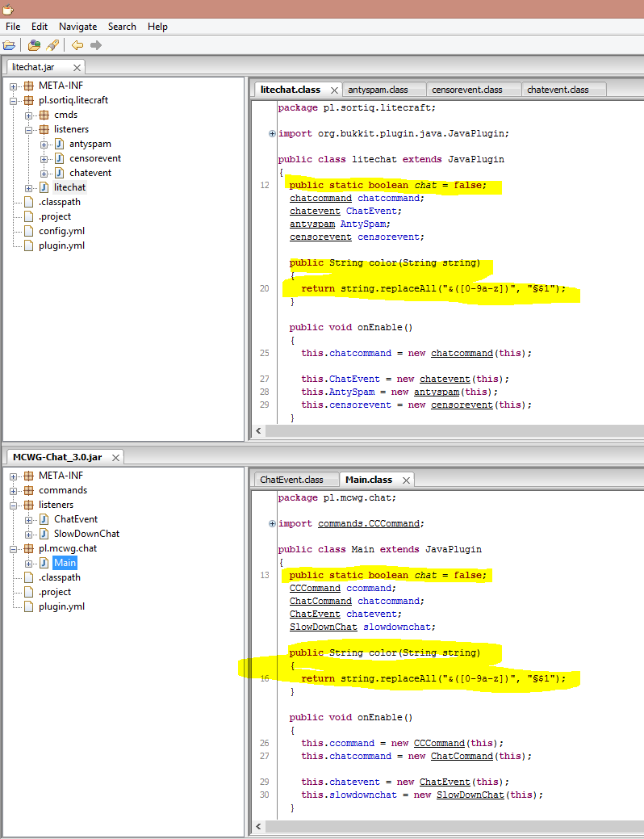Expand the import block in Main.class code

(272, 524)
